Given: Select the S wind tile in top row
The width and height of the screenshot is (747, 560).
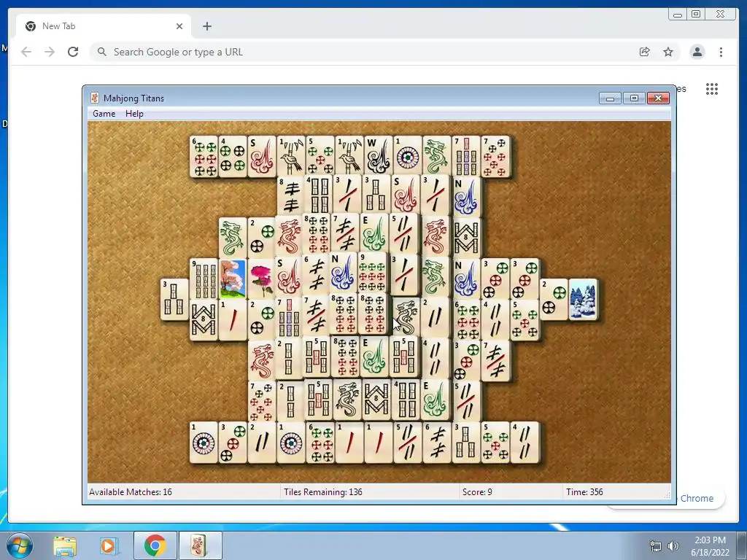Looking at the screenshot, I should click(x=262, y=156).
